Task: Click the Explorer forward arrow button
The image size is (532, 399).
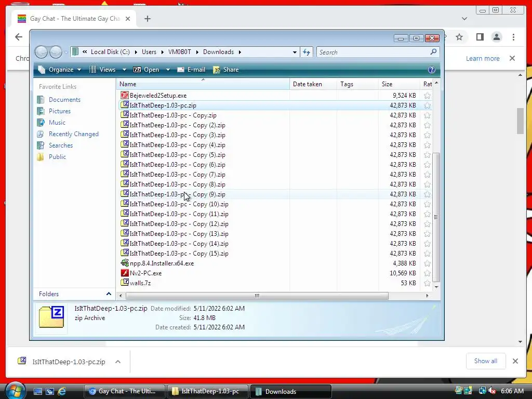Action: tap(56, 52)
